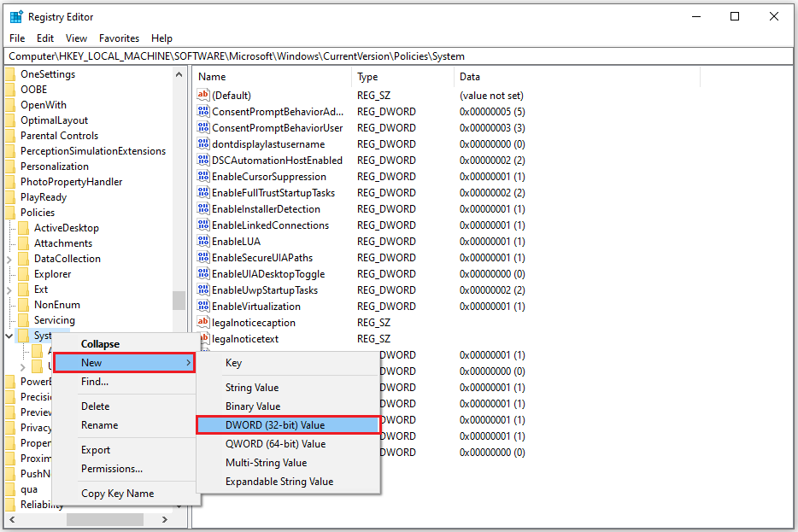Click the EnableUIADesktopToggle DWORD icon

click(203, 274)
